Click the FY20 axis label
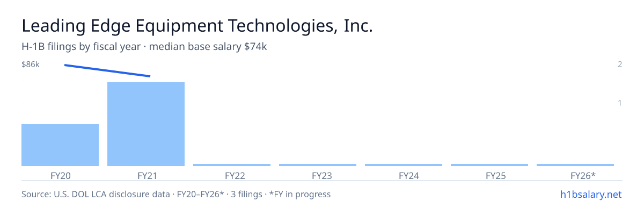 click(x=60, y=175)
